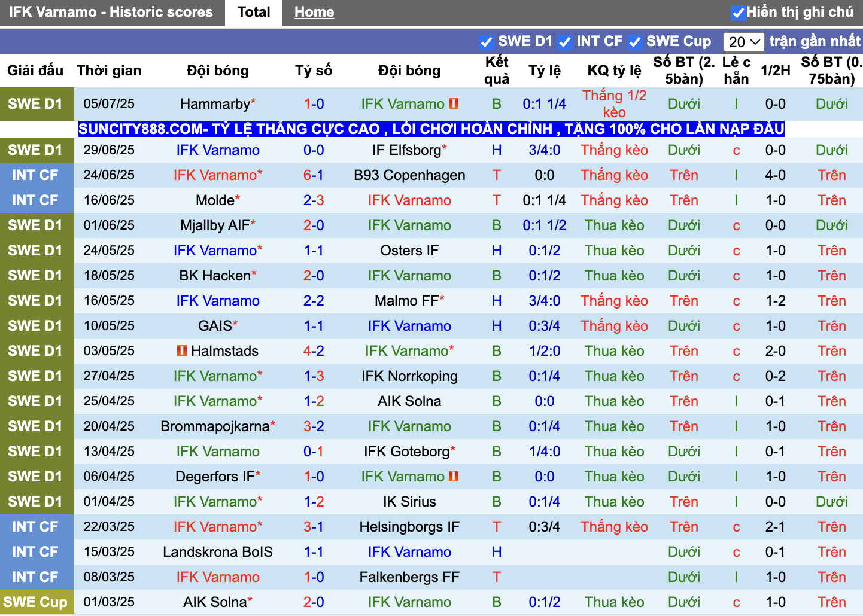863x616 pixels.
Task: Click Helsingborgs IF team name
Action: pyautogui.click(x=409, y=527)
